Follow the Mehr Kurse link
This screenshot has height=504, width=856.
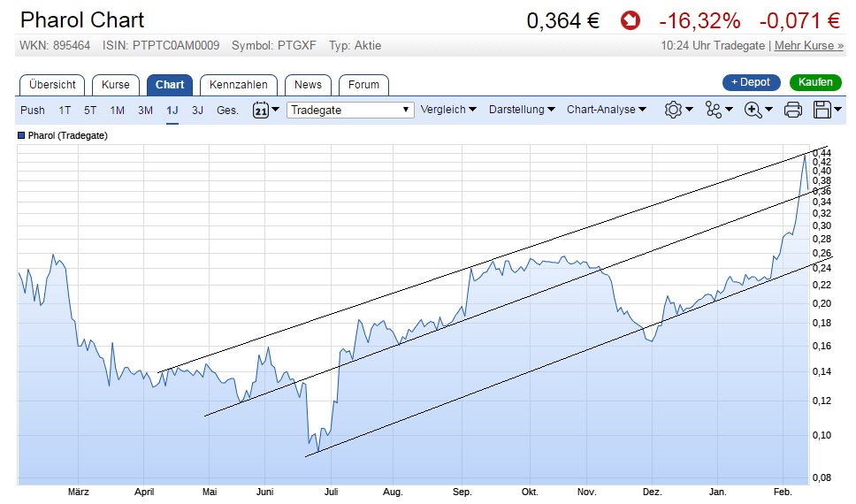click(809, 45)
